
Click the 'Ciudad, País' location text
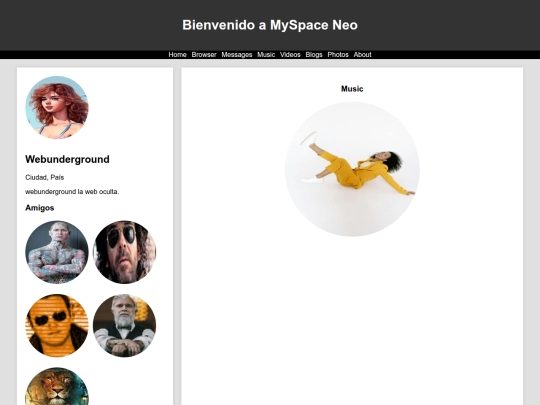[44, 177]
